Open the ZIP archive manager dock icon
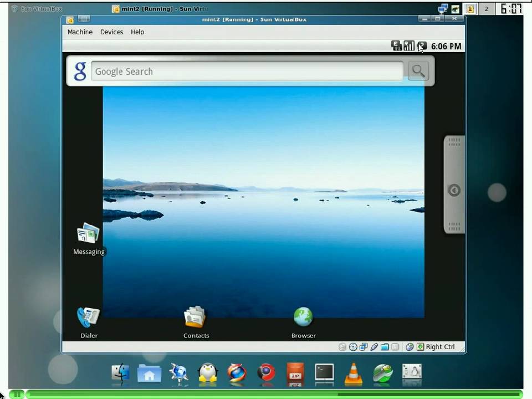The width and height of the screenshot is (532, 399). (x=295, y=374)
